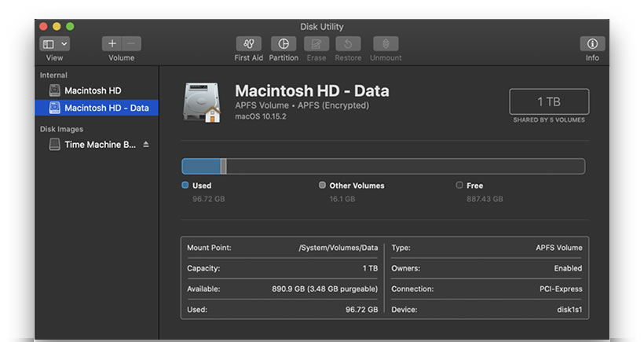The width and height of the screenshot is (644, 342).
Task: Open the Partition pie chart icon
Action: coord(284,43)
